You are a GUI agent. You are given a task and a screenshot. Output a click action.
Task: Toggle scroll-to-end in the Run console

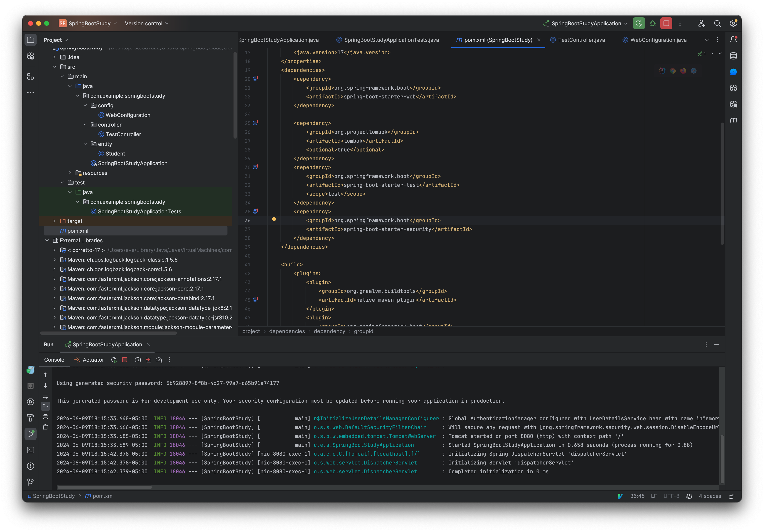click(x=45, y=406)
